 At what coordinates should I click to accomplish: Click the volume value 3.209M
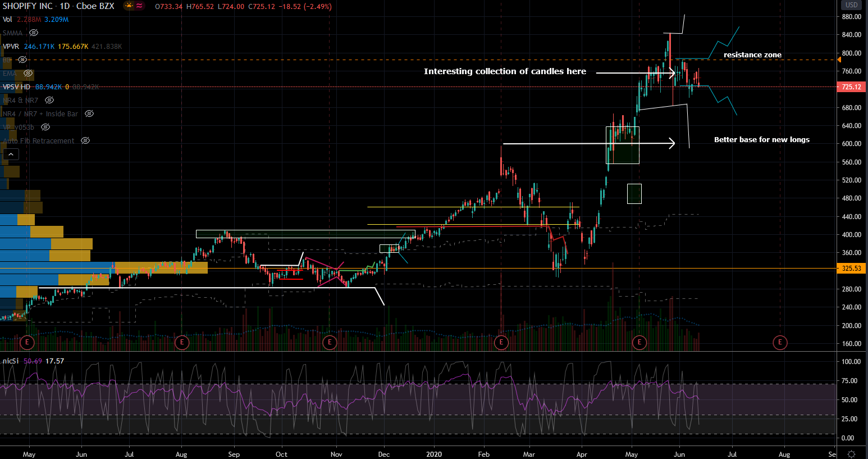pos(57,20)
